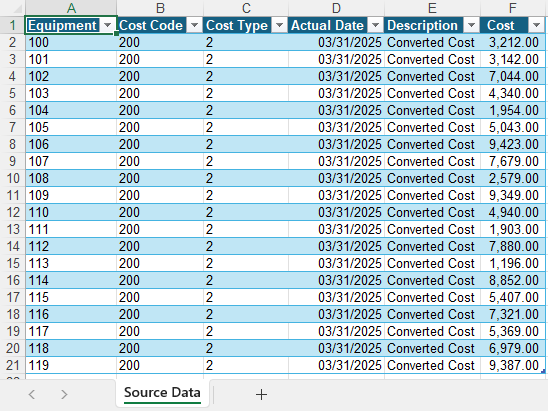The image size is (548, 411).
Task: Select the cost cell 8,852.00
Action: point(513,280)
